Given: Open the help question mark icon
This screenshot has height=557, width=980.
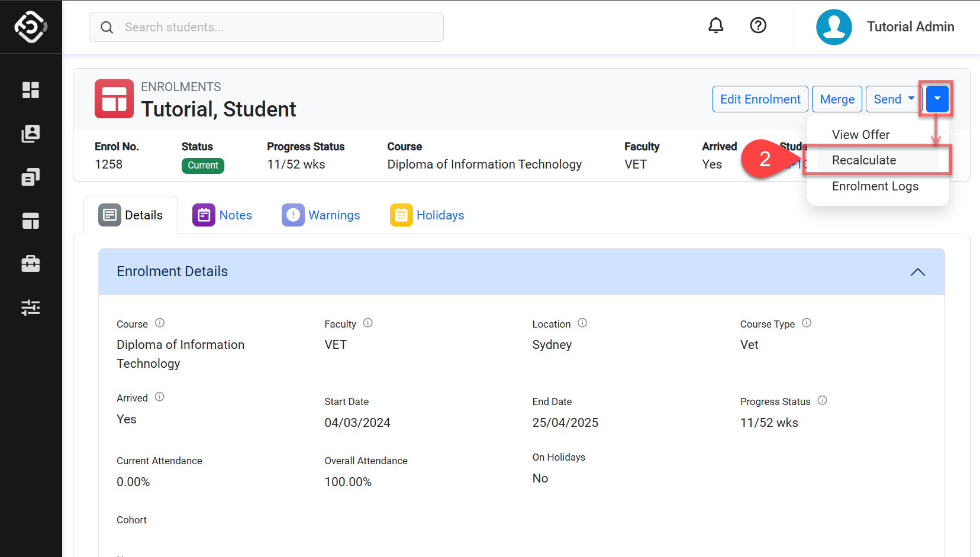Looking at the screenshot, I should [x=758, y=25].
